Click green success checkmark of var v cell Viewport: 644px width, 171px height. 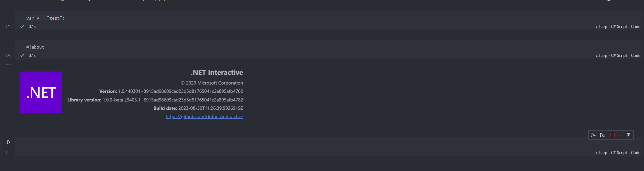[x=22, y=27]
